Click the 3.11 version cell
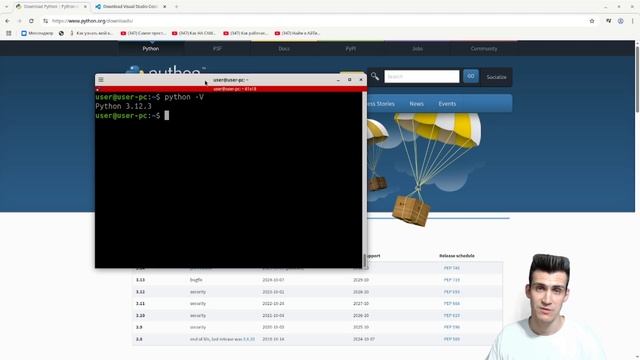 coord(140,304)
